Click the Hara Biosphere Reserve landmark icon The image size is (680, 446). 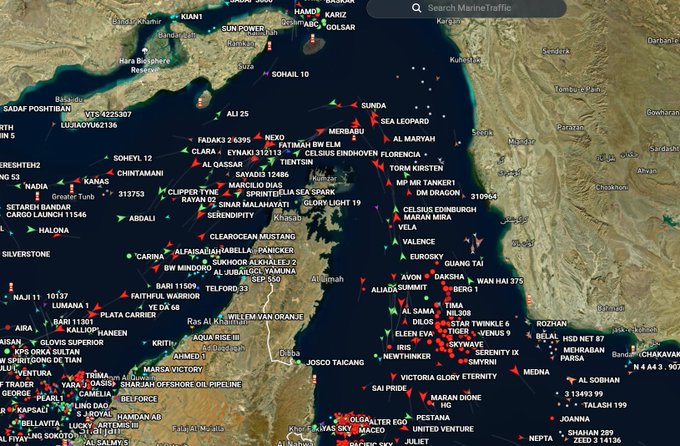146,49
